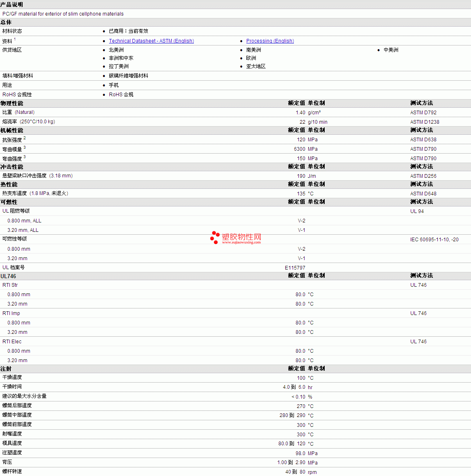Click the 欧洲 region entry
This screenshot has width=471, height=476.
(x=251, y=58)
